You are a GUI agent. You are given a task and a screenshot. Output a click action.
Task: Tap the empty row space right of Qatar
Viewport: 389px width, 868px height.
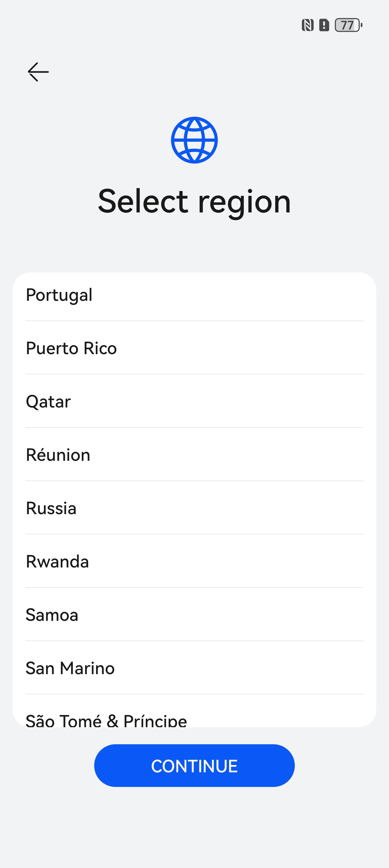tap(236, 401)
